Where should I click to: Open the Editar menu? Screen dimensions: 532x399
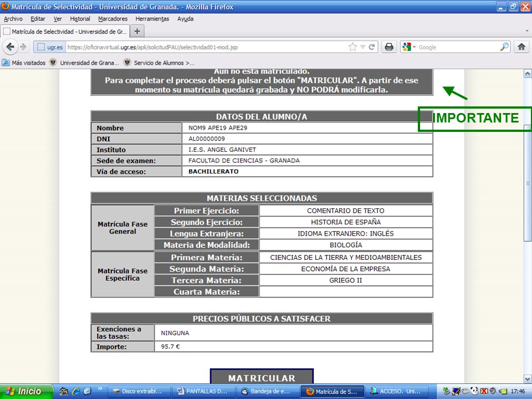click(x=38, y=19)
